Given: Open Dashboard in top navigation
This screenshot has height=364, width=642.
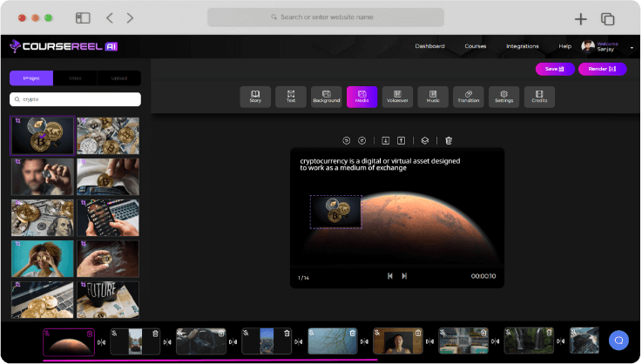Looking at the screenshot, I should tap(430, 46).
